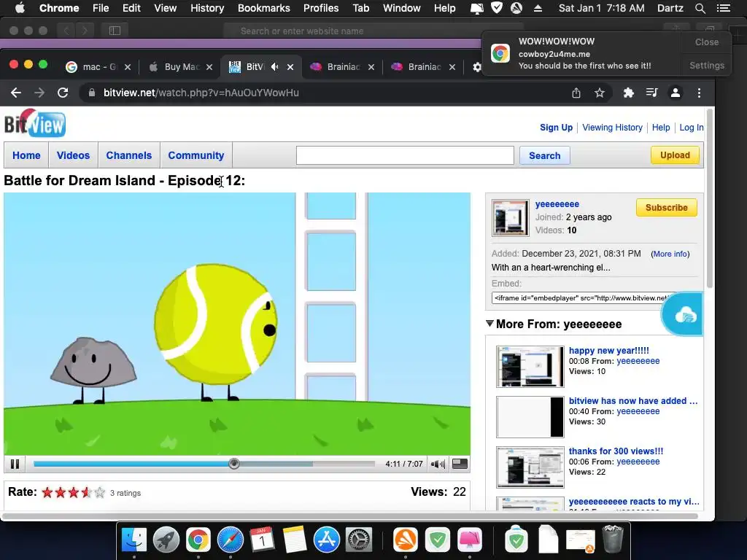Close the Buy Mac tab

coord(209,67)
